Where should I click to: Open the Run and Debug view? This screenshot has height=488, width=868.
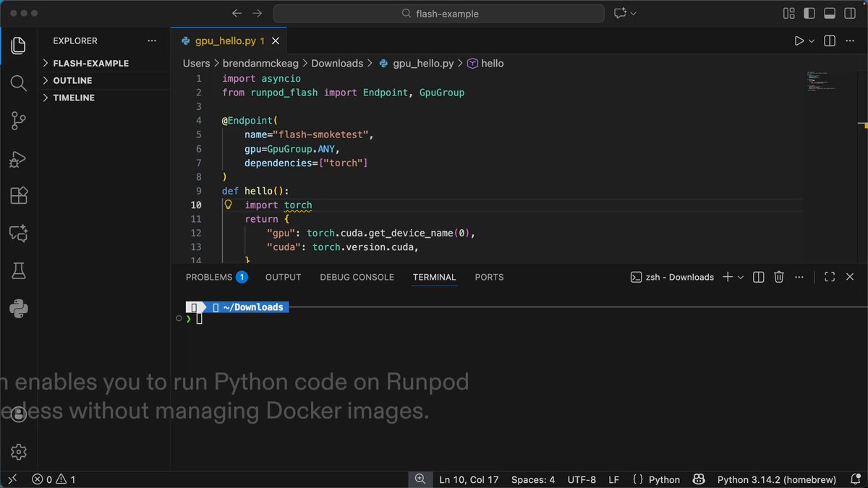19,158
